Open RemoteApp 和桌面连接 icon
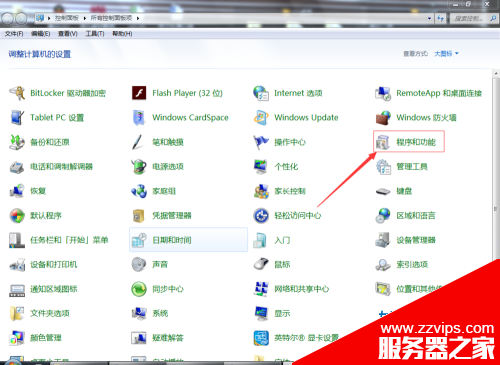 tap(383, 93)
